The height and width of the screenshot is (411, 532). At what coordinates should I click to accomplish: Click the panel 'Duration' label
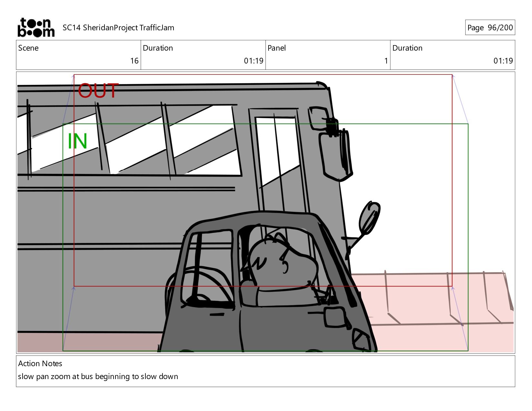coord(407,48)
